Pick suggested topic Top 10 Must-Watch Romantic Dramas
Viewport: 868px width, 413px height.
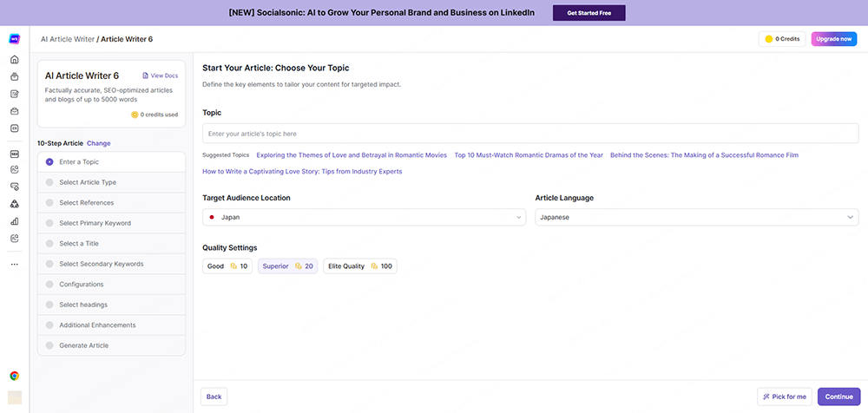(x=529, y=155)
